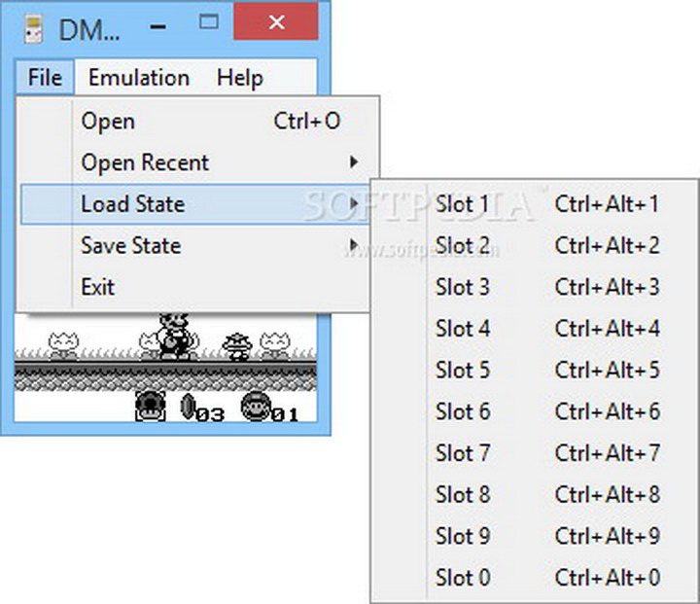
Task: Load state from Slot 3
Action: point(462,288)
